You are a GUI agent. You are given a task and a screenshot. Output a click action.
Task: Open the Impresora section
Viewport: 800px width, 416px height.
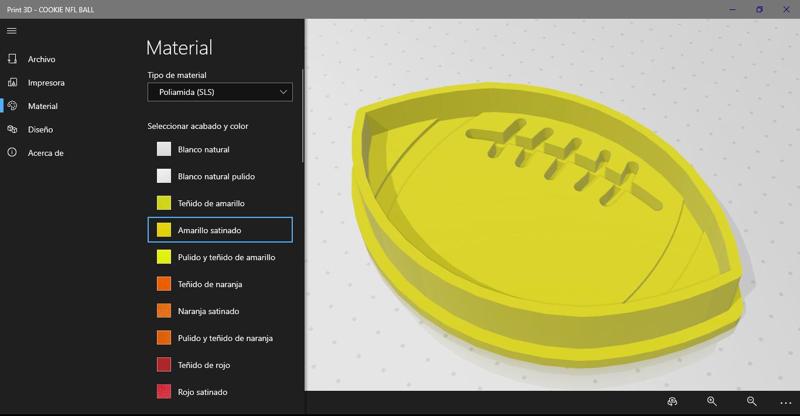pos(46,83)
